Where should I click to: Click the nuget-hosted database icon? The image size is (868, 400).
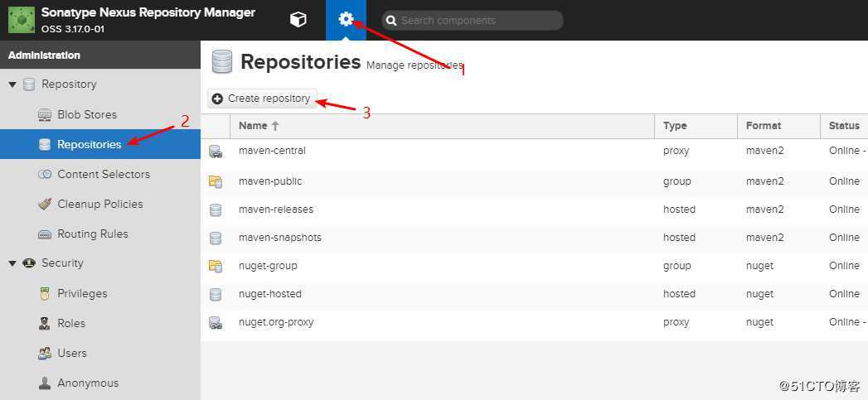[216, 294]
